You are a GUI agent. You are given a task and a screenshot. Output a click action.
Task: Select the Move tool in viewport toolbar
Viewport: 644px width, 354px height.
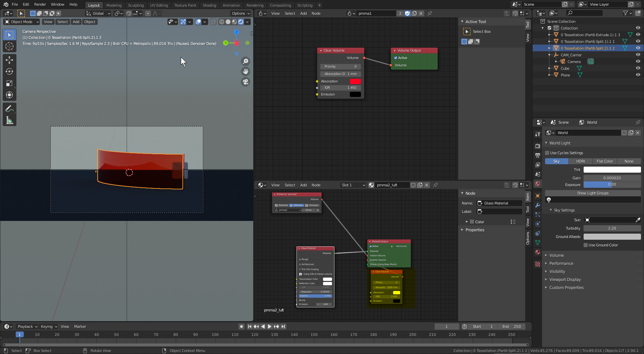tap(9, 60)
